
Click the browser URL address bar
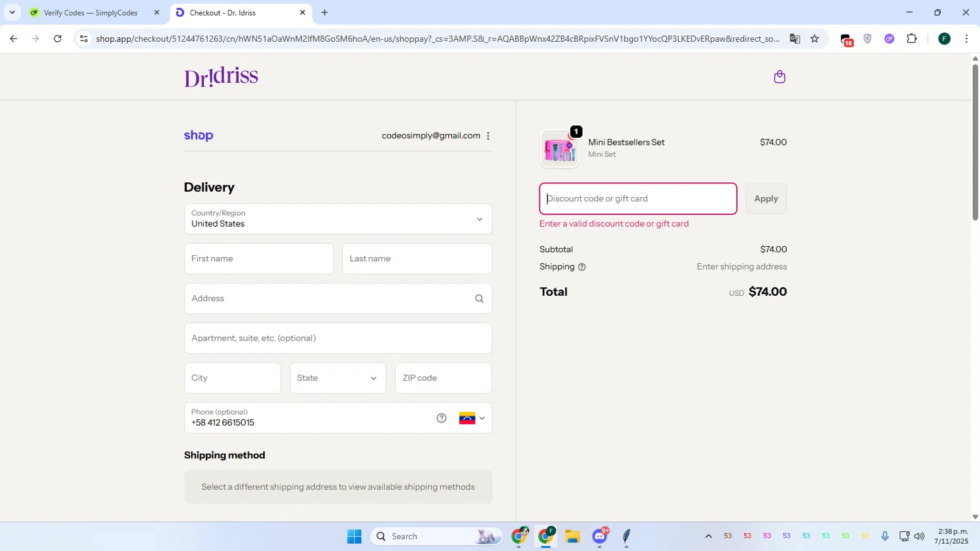[x=438, y=39]
